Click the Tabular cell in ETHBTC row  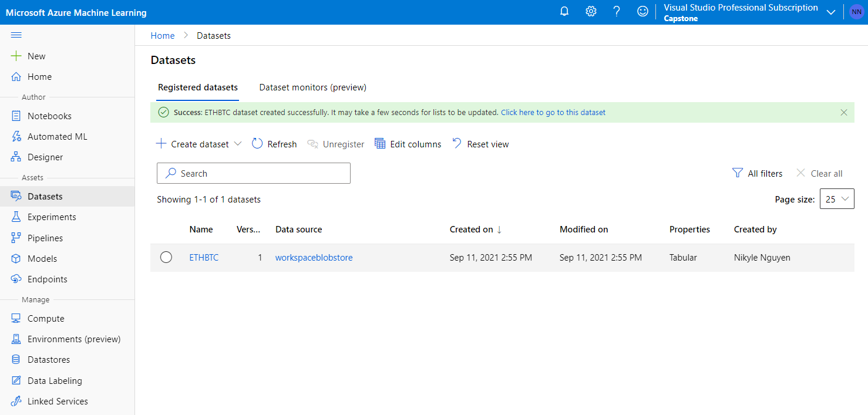click(683, 258)
